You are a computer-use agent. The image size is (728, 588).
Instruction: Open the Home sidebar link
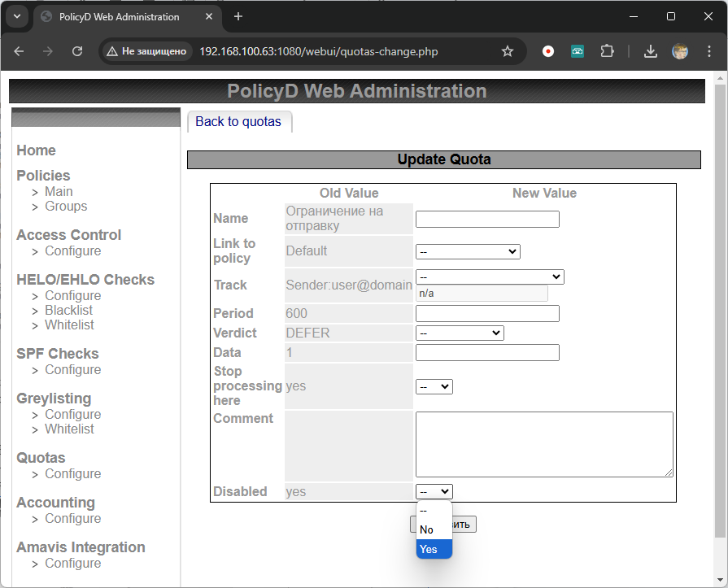tap(37, 150)
